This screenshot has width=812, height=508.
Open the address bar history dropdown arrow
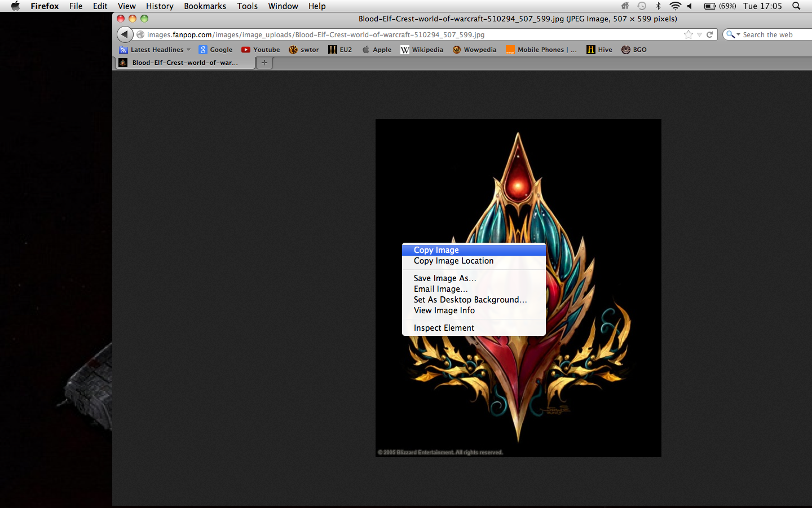coord(699,34)
